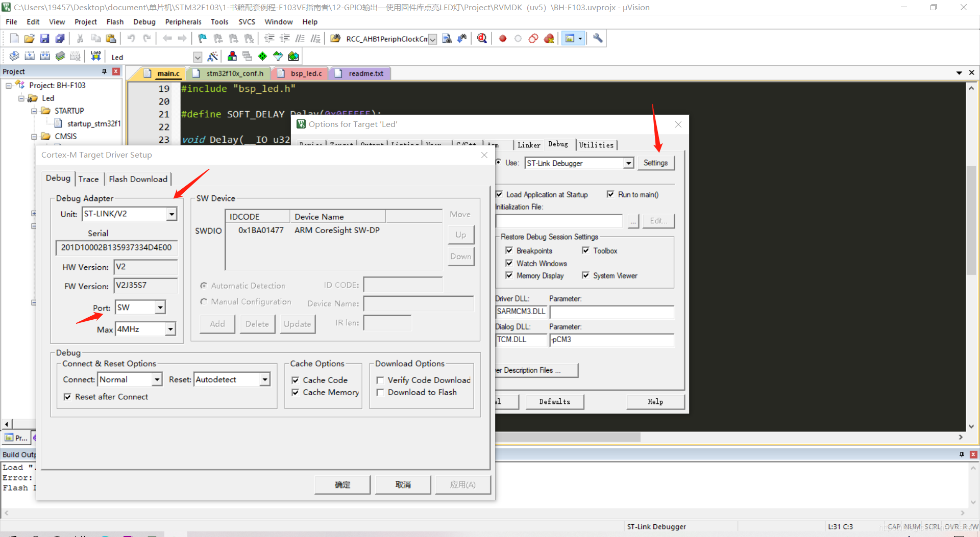The width and height of the screenshot is (980, 537).
Task: Switch to the Flash Download tab
Action: (x=138, y=179)
